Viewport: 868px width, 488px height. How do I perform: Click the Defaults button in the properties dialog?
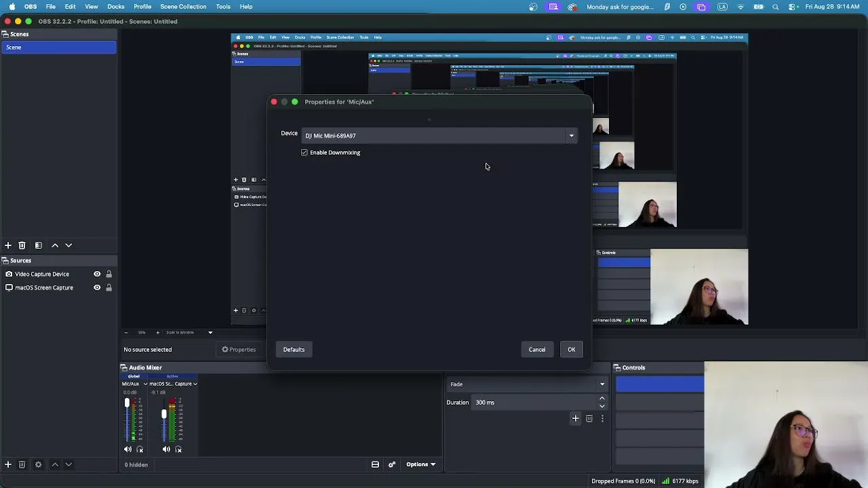click(294, 350)
